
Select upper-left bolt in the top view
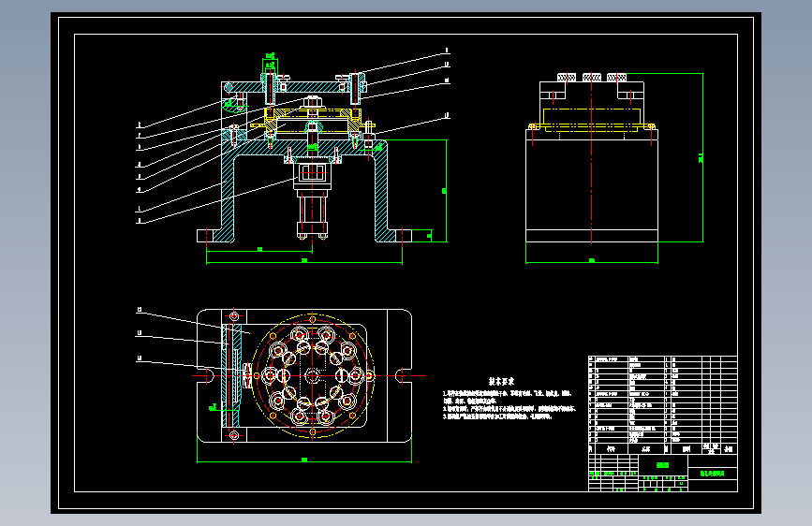point(233,315)
